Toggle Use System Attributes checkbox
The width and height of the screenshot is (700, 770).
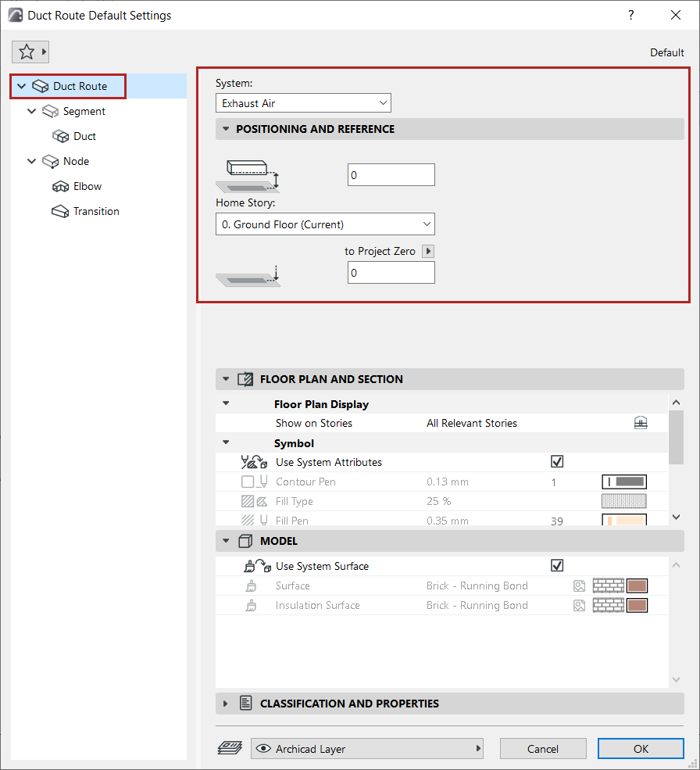557,461
